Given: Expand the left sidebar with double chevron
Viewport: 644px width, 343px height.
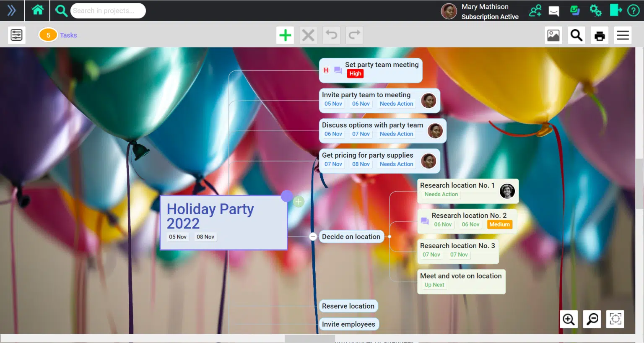Looking at the screenshot, I should [x=12, y=10].
